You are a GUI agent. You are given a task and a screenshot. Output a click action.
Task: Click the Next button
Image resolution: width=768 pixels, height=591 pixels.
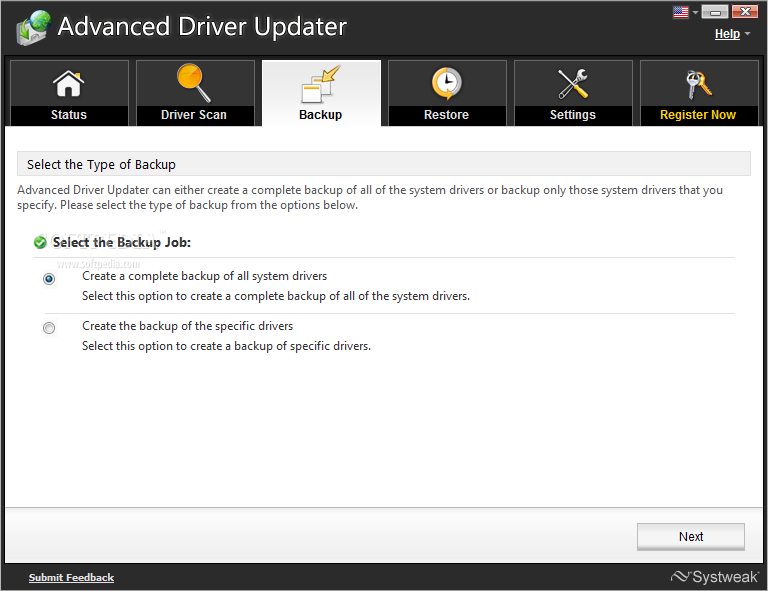691,537
